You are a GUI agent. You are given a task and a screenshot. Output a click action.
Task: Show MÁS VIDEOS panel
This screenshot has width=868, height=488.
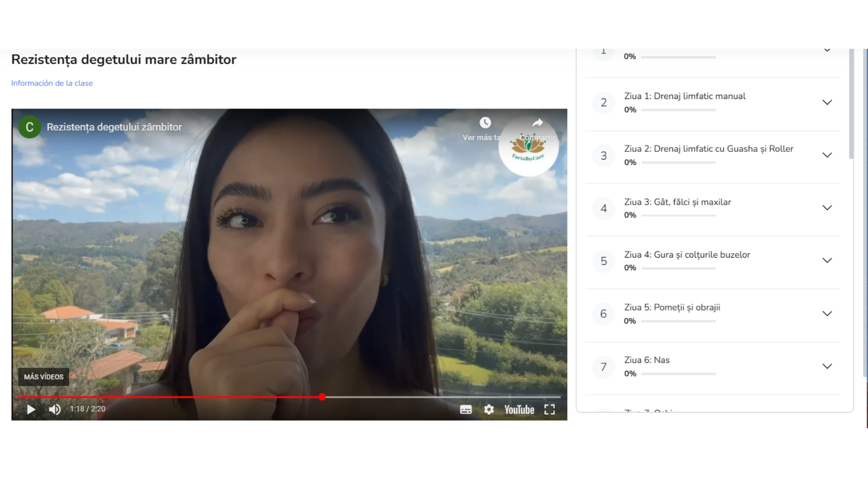tap(43, 377)
